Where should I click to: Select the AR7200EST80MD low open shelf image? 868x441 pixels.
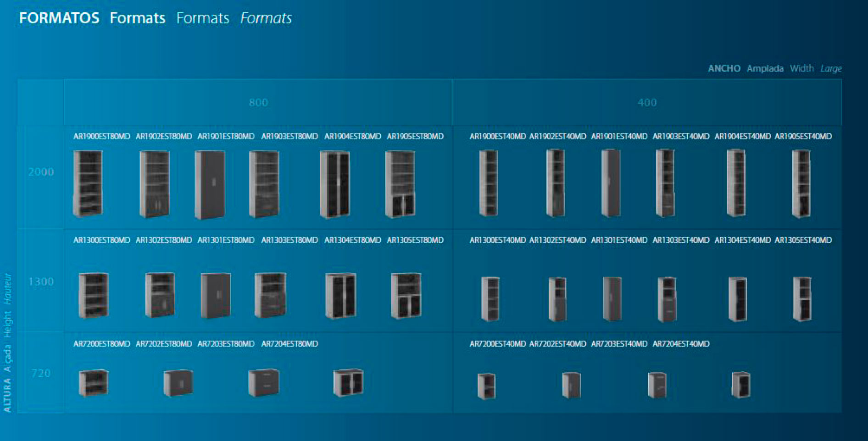coord(94,383)
